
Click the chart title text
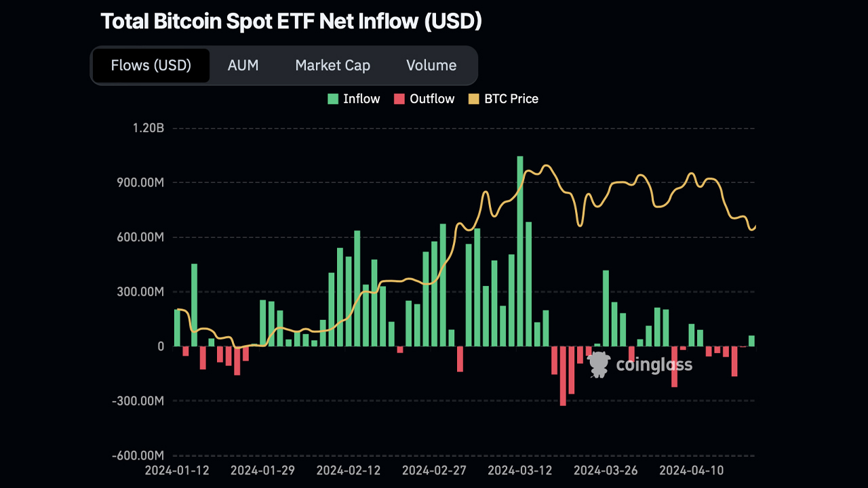291,21
